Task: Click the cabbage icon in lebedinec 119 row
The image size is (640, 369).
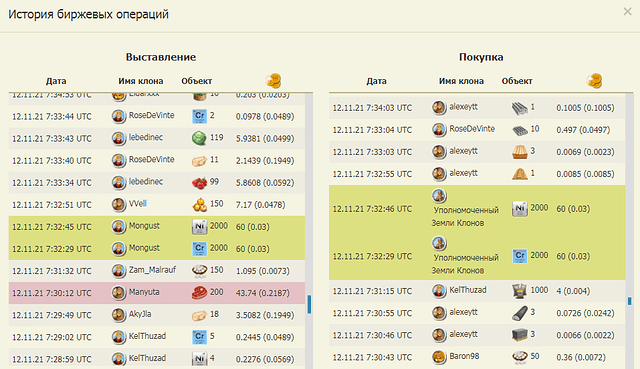Action: (x=199, y=138)
